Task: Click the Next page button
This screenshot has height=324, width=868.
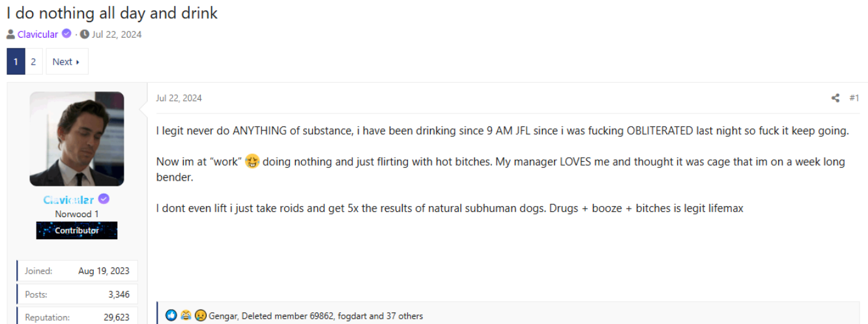Action: [66, 62]
